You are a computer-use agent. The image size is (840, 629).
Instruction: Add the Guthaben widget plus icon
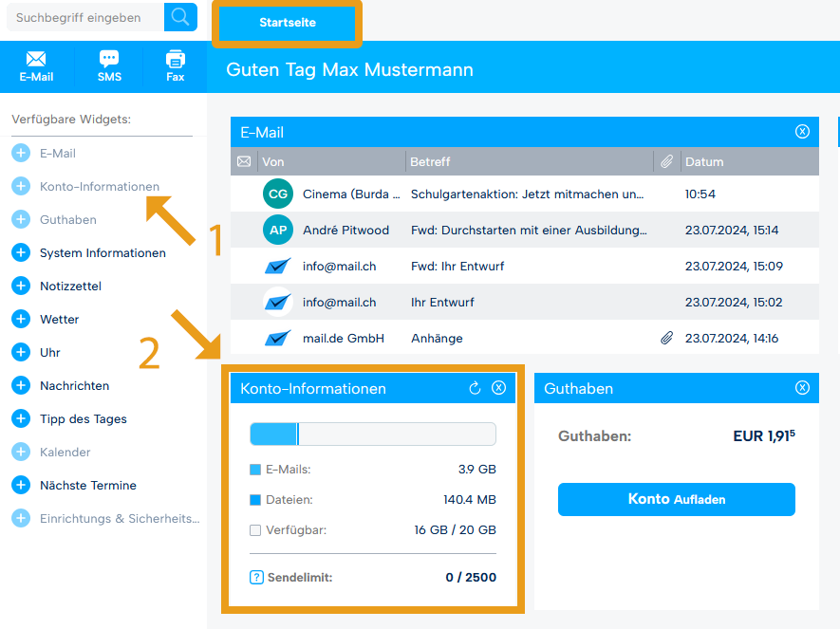tap(21, 219)
